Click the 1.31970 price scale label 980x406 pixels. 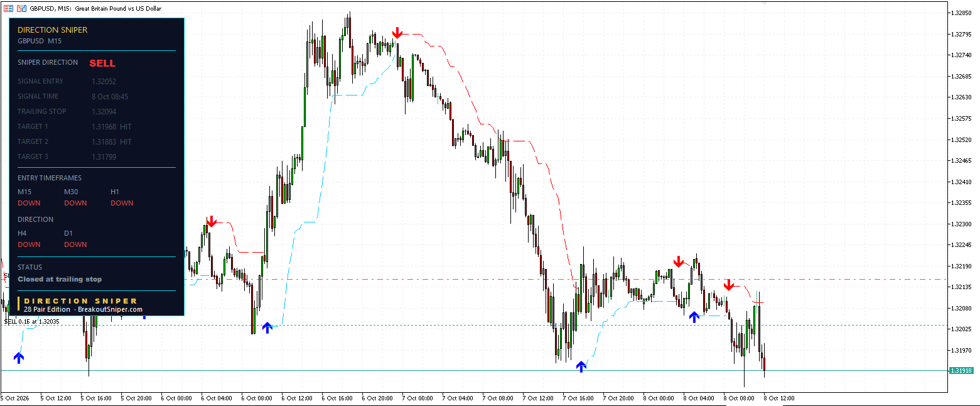point(961,350)
